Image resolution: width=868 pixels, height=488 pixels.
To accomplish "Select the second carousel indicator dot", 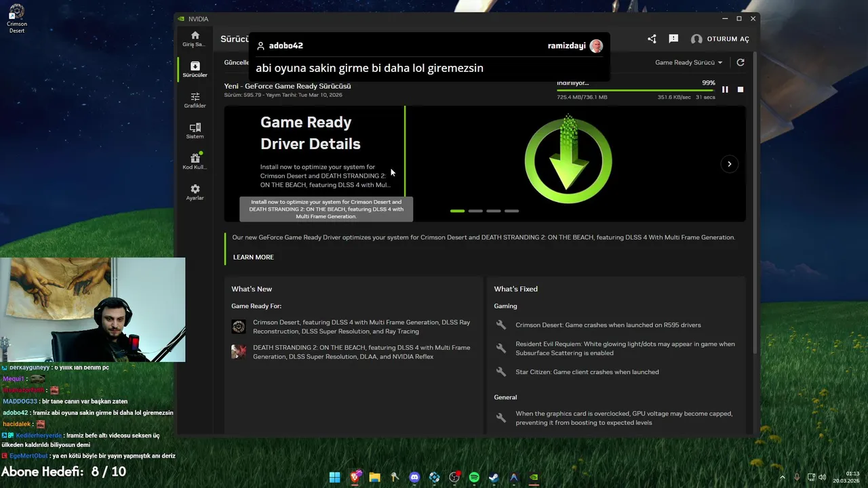I will point(475,211).
